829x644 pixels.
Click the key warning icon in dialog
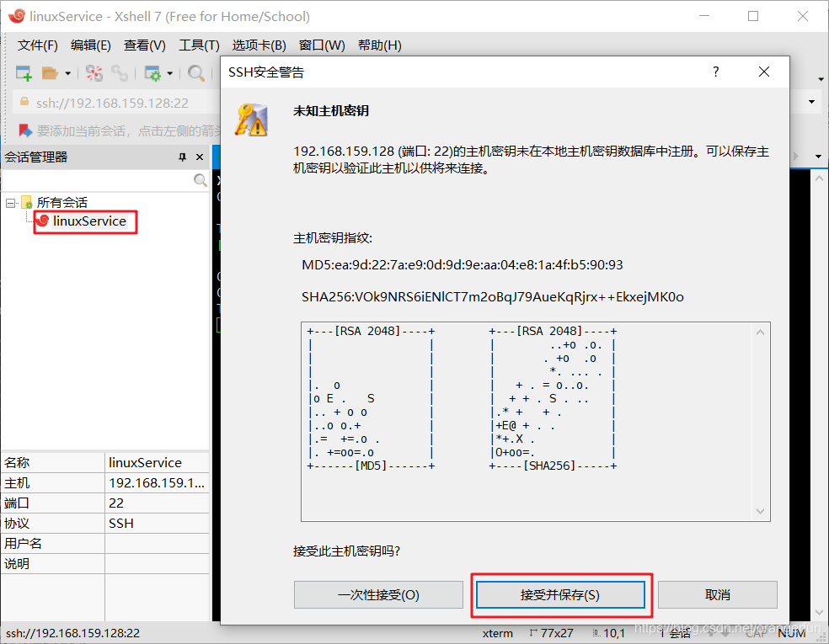click(252, 120)
